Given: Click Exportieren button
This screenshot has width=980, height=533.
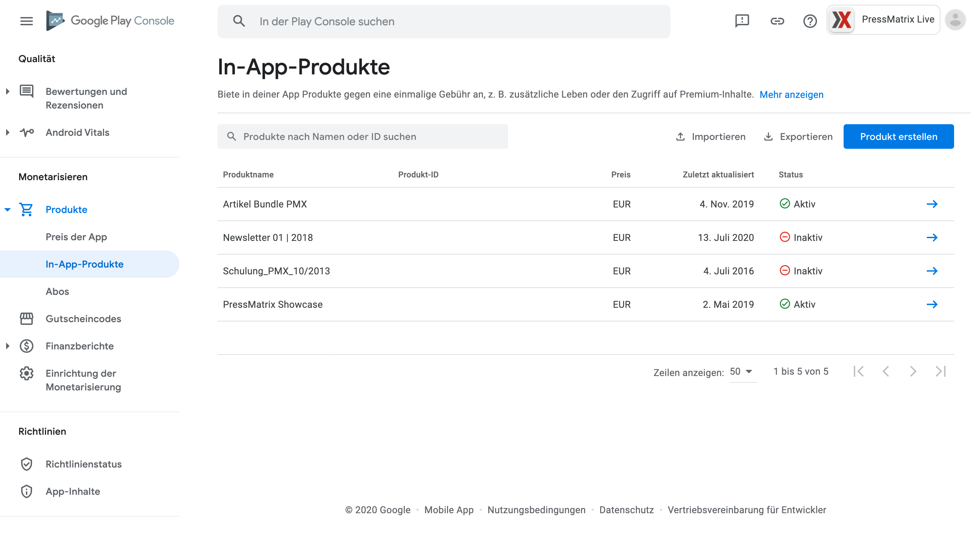Looking at the screenshot, I should [798, 137].
